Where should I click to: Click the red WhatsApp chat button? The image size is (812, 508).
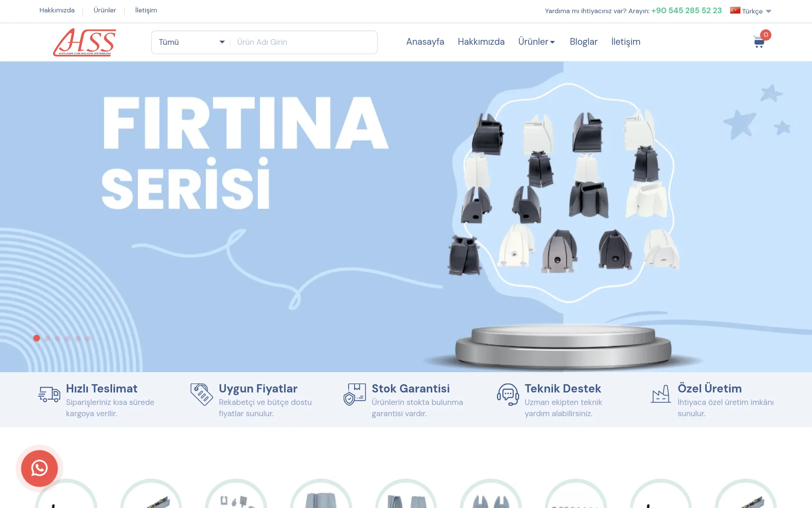39,468
